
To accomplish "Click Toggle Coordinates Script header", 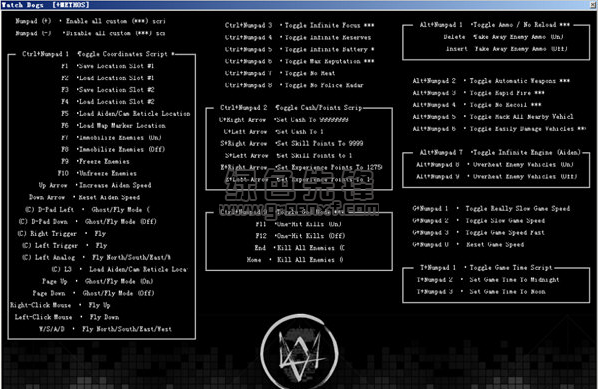I will (x=98, y=54).
